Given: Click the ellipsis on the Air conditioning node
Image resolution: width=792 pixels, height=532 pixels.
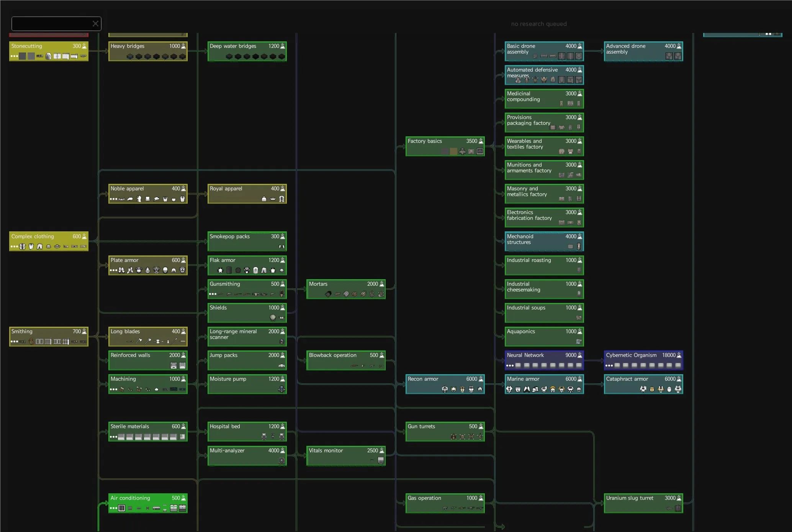Looking at the screenshot, I should [113, 508].
